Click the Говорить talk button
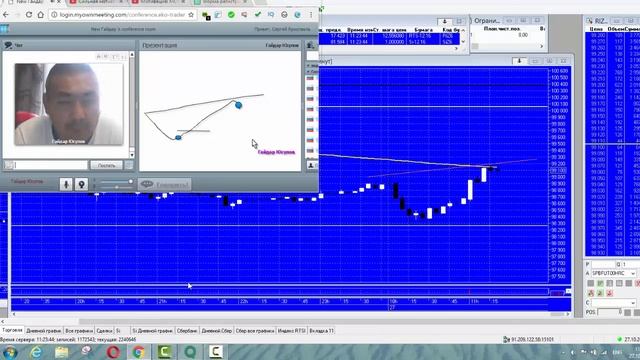This screenshot has height=360, width=640. (164, 184)
